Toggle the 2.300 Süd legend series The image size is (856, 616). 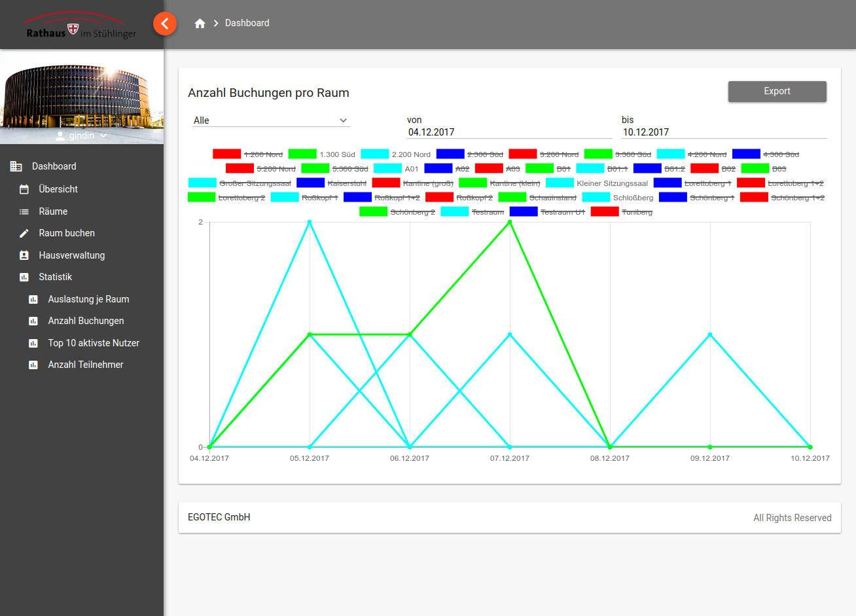coord(470,154)
